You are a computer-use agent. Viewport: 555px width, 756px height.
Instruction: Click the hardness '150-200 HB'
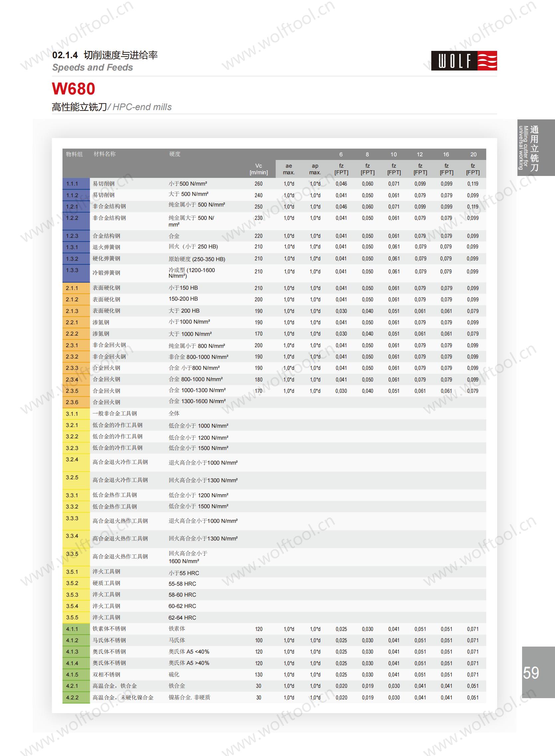point(183,299)
